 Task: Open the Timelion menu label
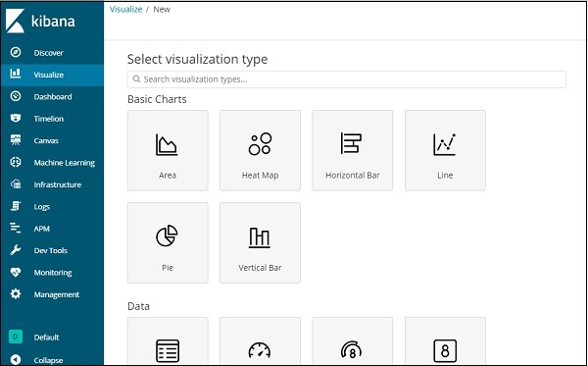click(x=48, y=119)
